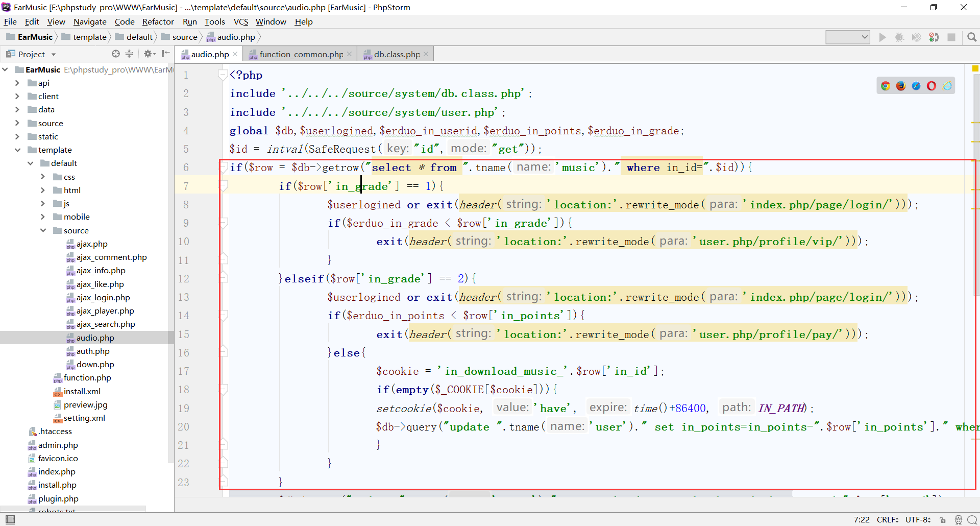Click Collapse All icon in Project panel
Screen dimensions: 980x526
[x=129, y=54]
